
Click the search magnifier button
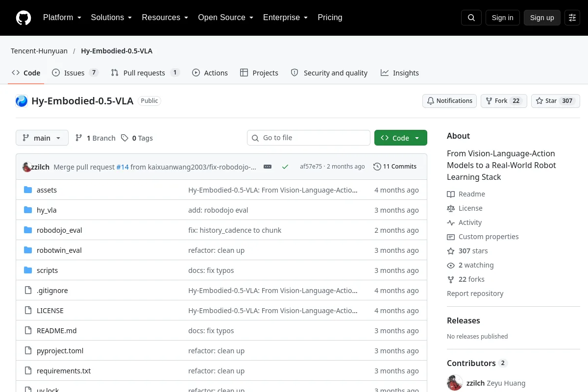(x=471, y=18)
